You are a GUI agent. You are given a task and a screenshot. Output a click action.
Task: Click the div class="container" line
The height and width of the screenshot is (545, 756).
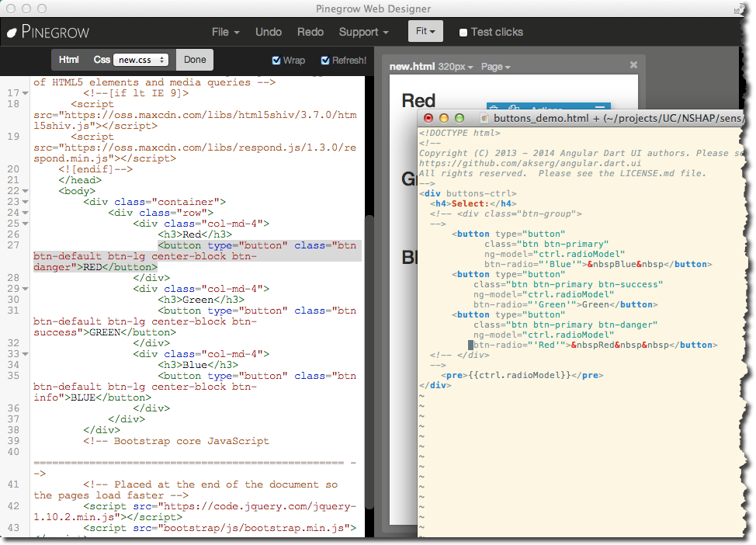coord(154,202)
